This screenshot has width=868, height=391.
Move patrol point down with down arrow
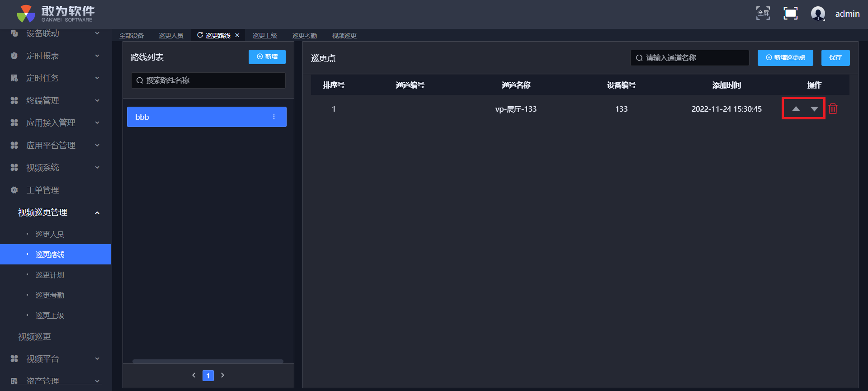coord(814,109)
